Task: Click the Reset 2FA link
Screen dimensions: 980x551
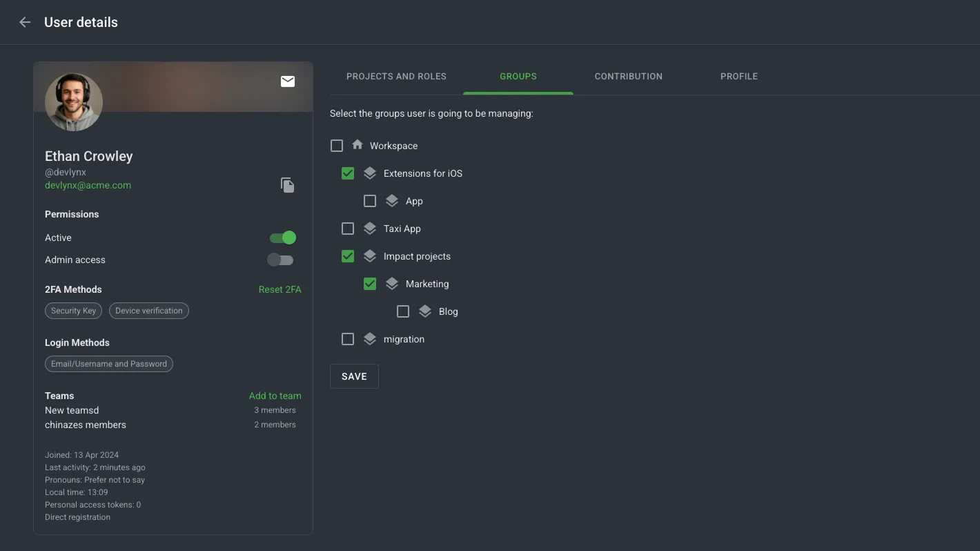Action: [x=280, y=289]
